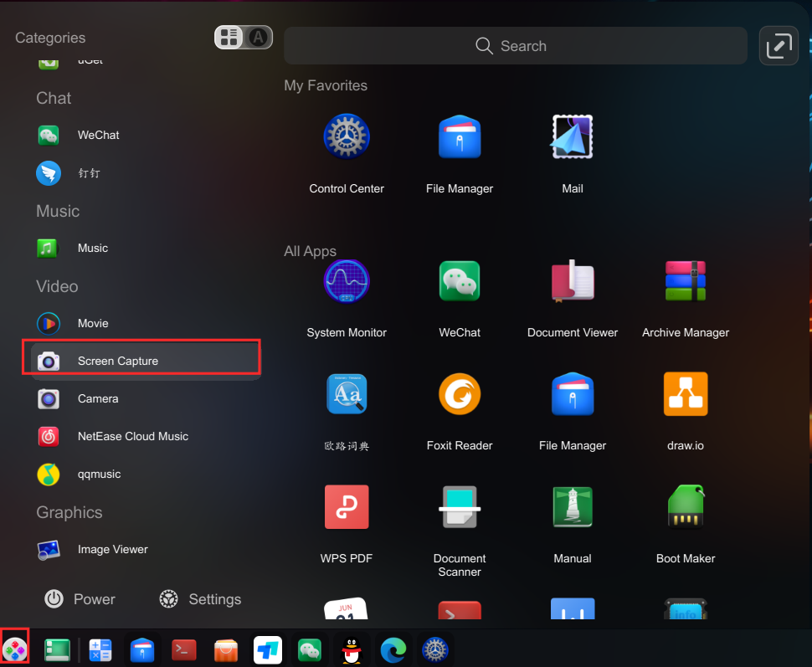Open Control Center in My Favorites
The height and width of the screenshot is (667, 812).
tap(347, 136)
